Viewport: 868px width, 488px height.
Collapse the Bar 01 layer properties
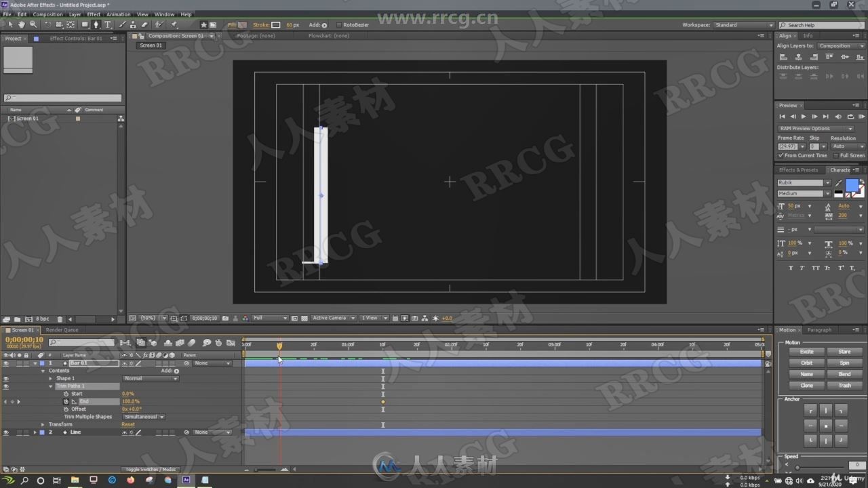pyautogui.click(x=35, y=363)
